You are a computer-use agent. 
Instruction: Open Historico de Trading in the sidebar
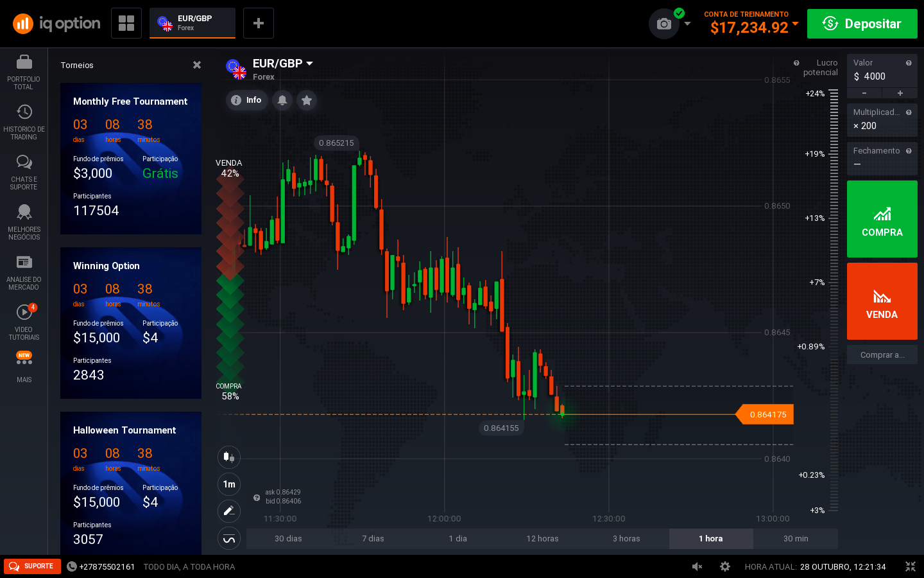click(x=24, y=123)
